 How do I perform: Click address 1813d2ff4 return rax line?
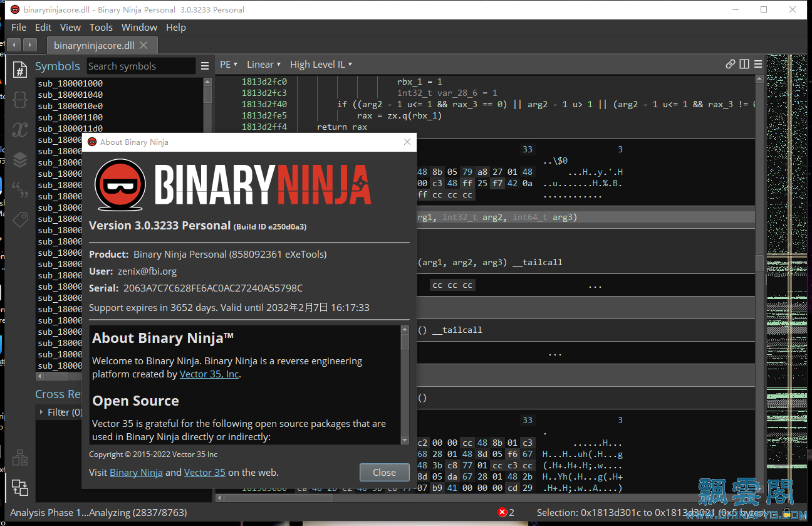click(x=264, y=127)
